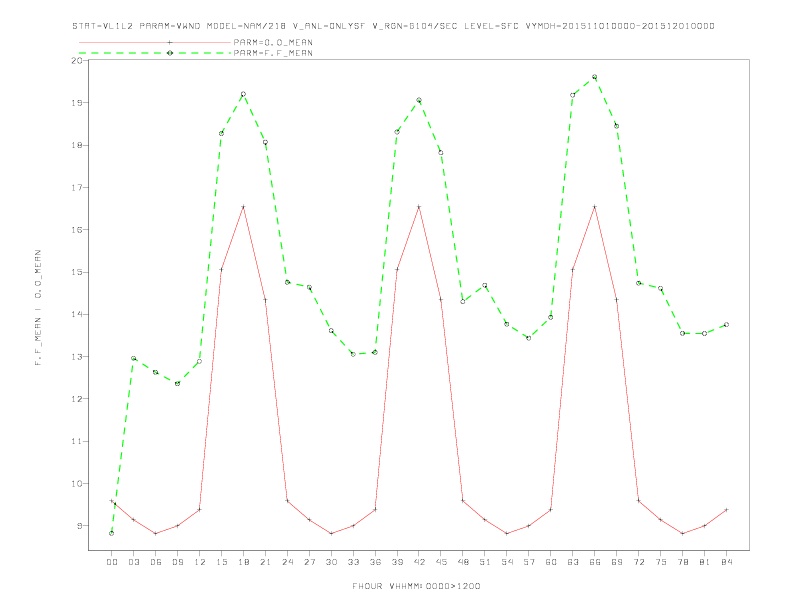This screenshot has height=612, width=792.
Task: Click y-axis label 10
Action: tap(77, 484)
